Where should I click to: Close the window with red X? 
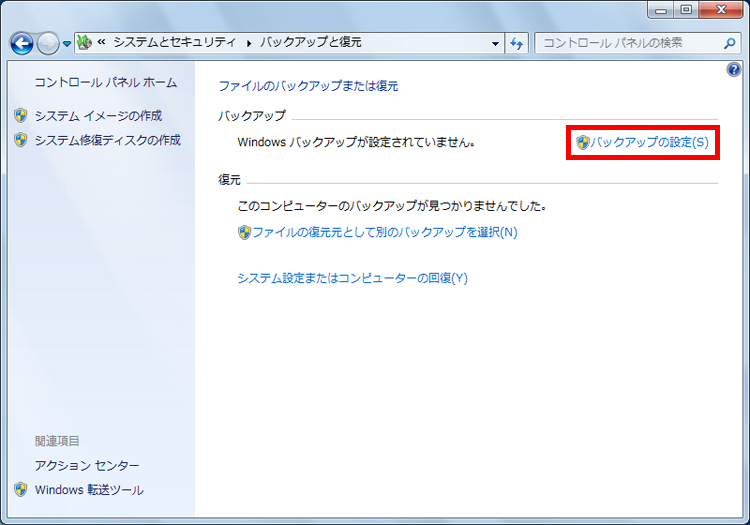coord(721,10)
